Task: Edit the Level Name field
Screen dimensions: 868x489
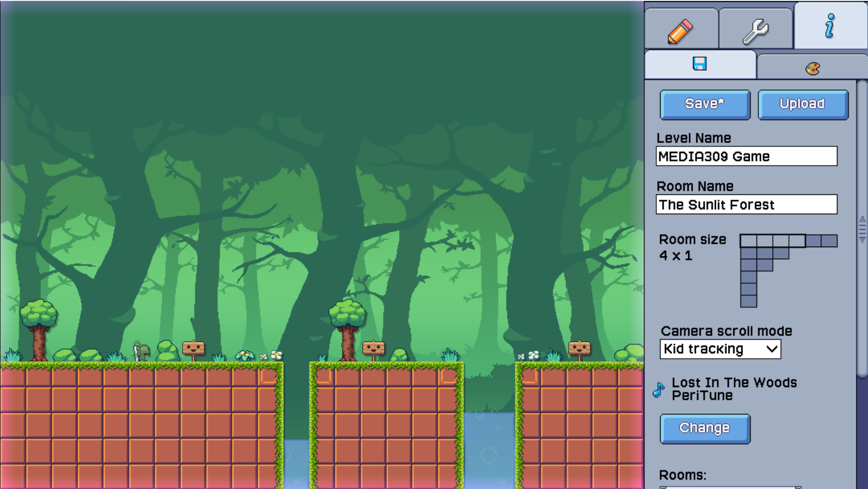Action: pyautogui.click(x=746, y=156)
